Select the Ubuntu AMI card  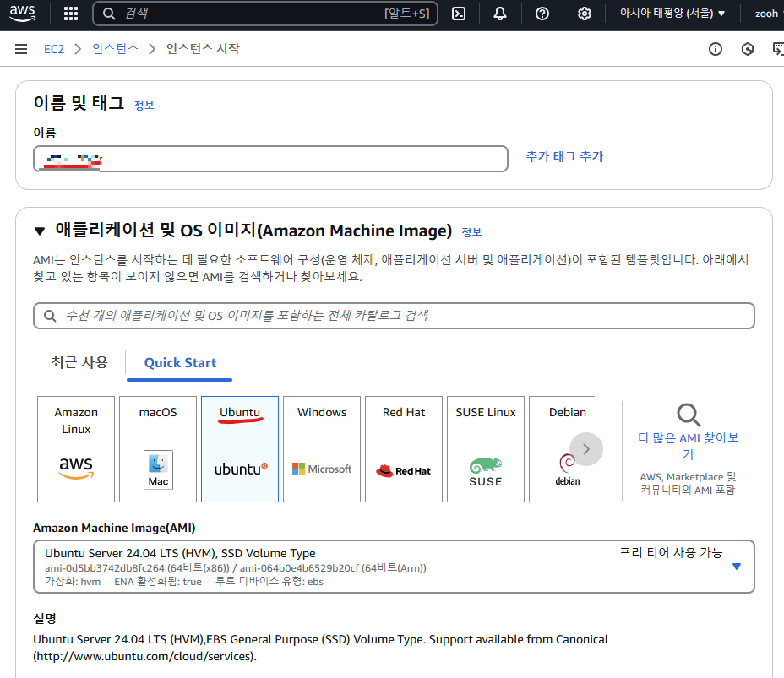coord(240,449)
